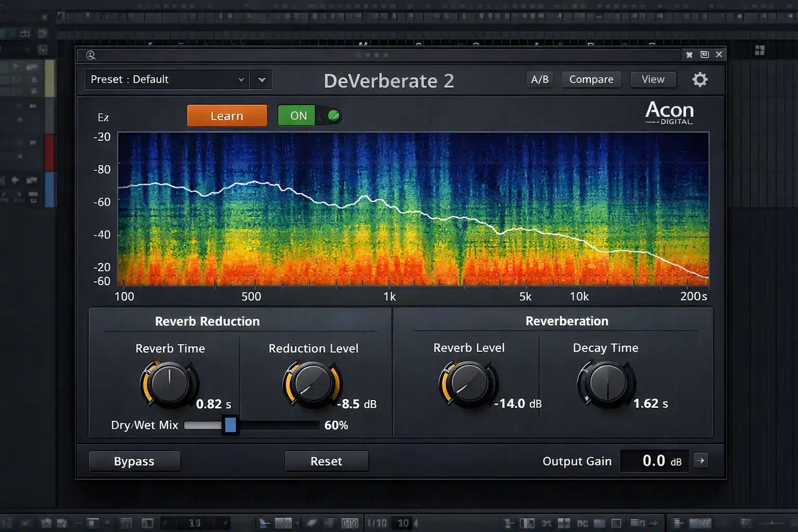Expand the secondary preset chevron menu
The width and height of the screenshot is (798, 532).
click(261, 79)
